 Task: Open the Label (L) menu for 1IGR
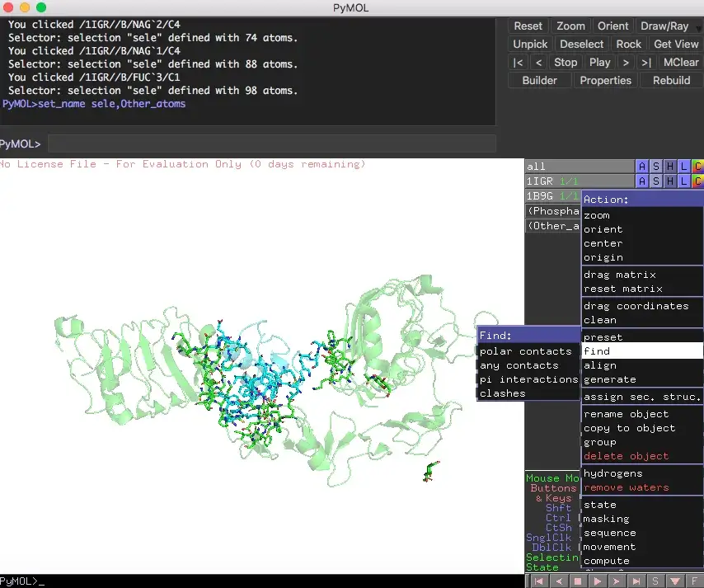pyautogui.click(x=683, y=181)
